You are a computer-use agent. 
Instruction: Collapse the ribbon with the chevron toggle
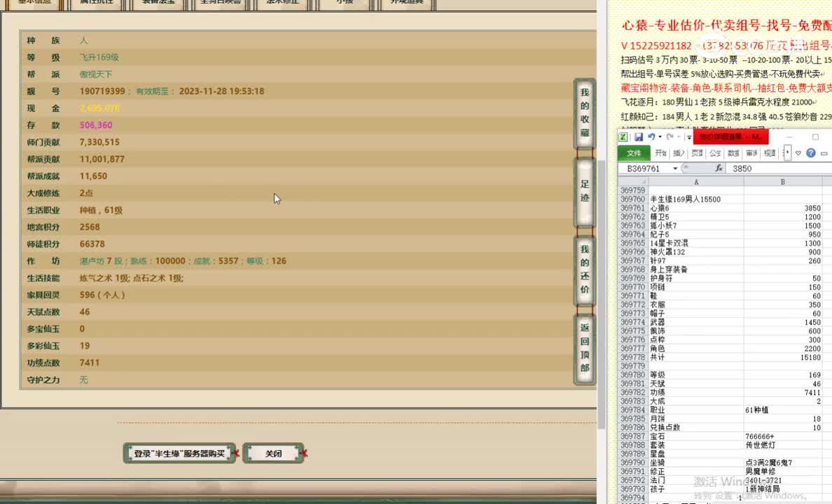(x=787, y=152)
